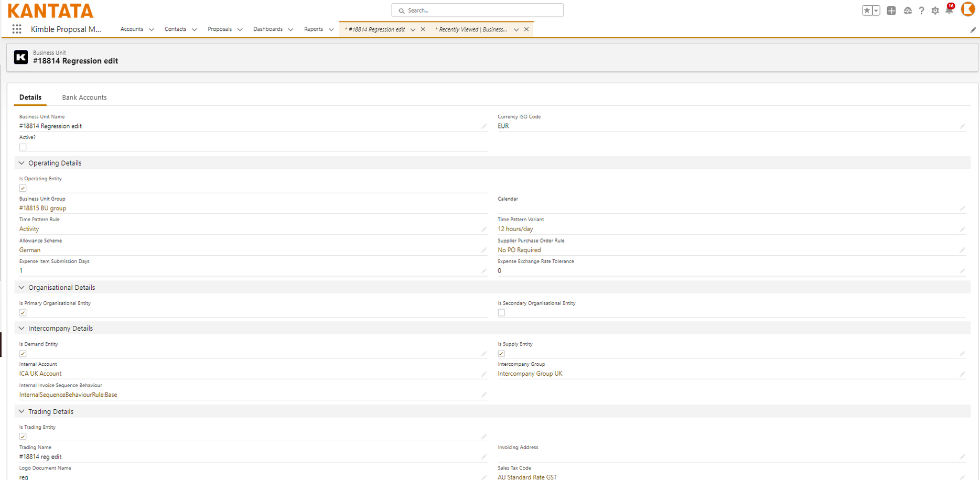
Task: Toggle Is Trading Entity checkbox
Action: 23,437
